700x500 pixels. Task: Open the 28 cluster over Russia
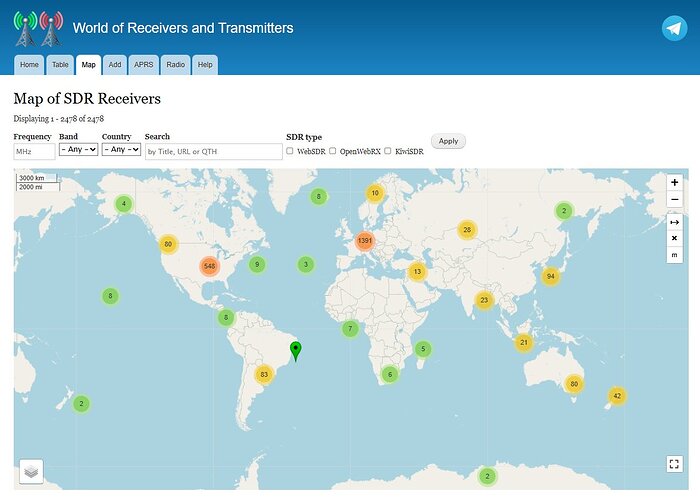pos(467,230)
